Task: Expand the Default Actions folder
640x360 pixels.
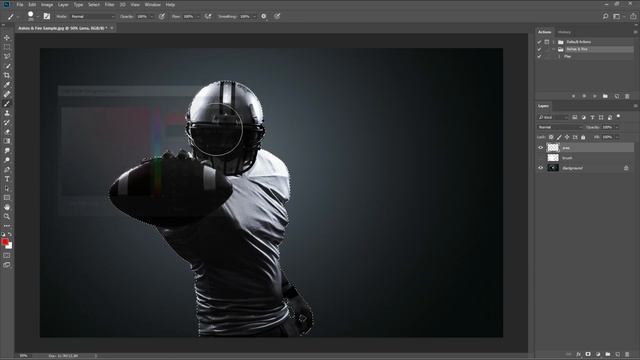Action: [x=554, y=42]
